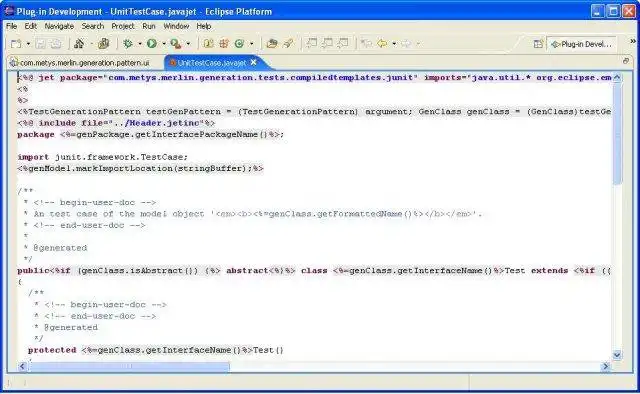Click the middle grayed annotation navigation icon

click(327, 43)
